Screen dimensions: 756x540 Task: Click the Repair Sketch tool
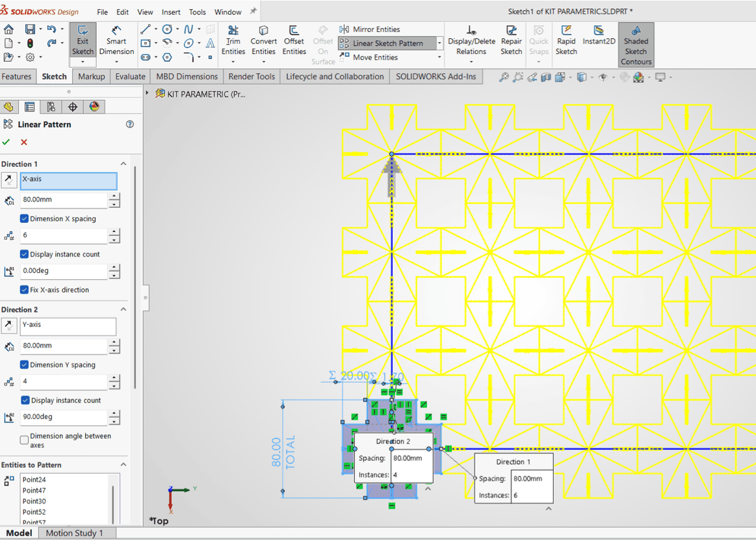click(x=511, y=40)
